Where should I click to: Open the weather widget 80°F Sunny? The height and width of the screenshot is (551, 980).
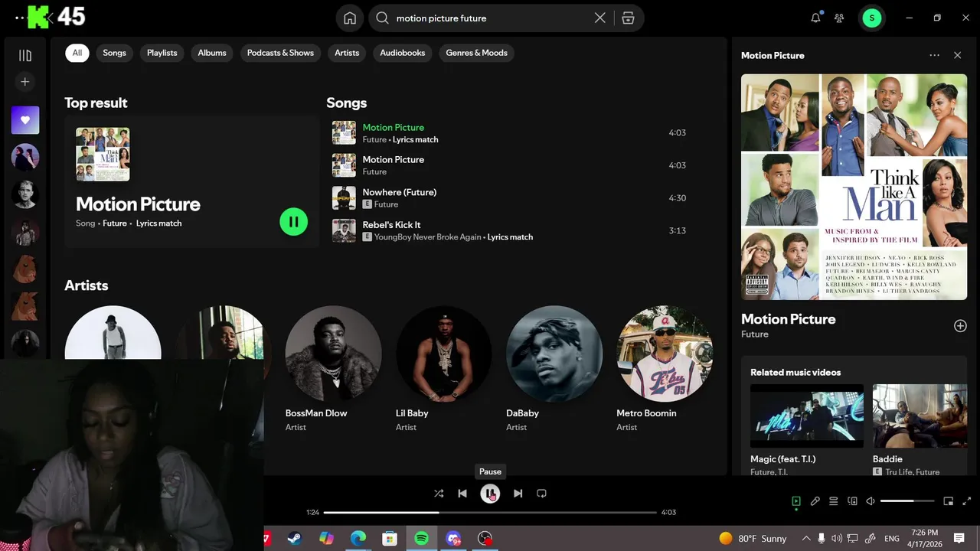click(x=753, y=539)
